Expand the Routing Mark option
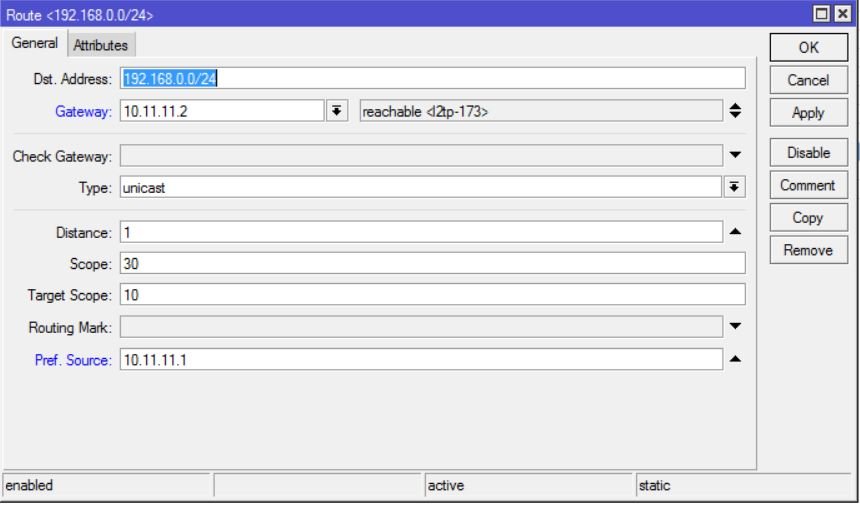This screenshot has width=860, height=508. pyautogui.click(x=735, y=326)
